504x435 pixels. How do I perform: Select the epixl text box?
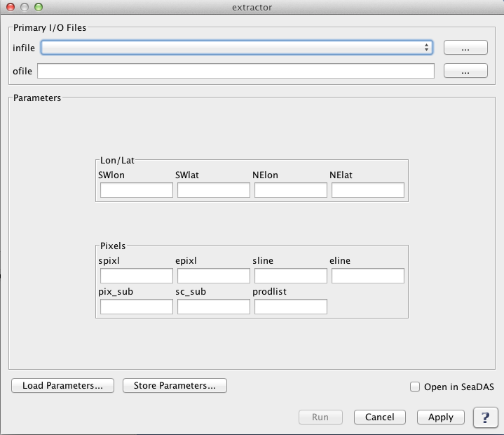[214, 276]
